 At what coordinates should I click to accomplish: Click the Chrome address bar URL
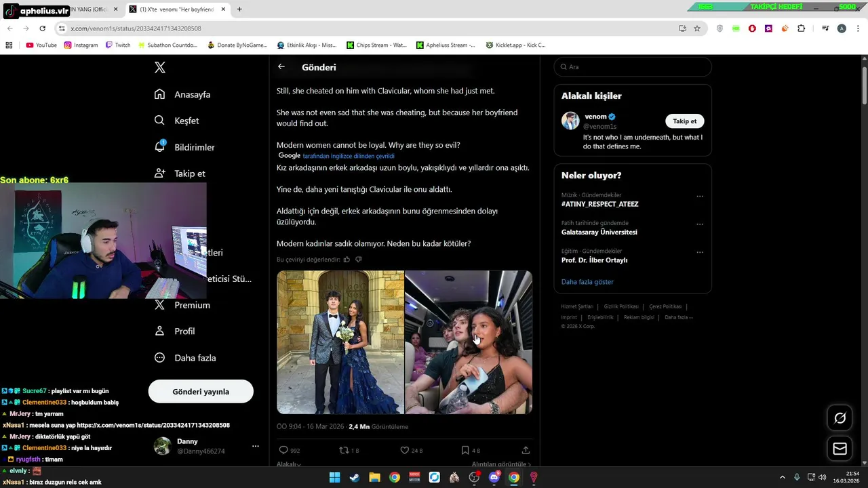coord(136,28)
